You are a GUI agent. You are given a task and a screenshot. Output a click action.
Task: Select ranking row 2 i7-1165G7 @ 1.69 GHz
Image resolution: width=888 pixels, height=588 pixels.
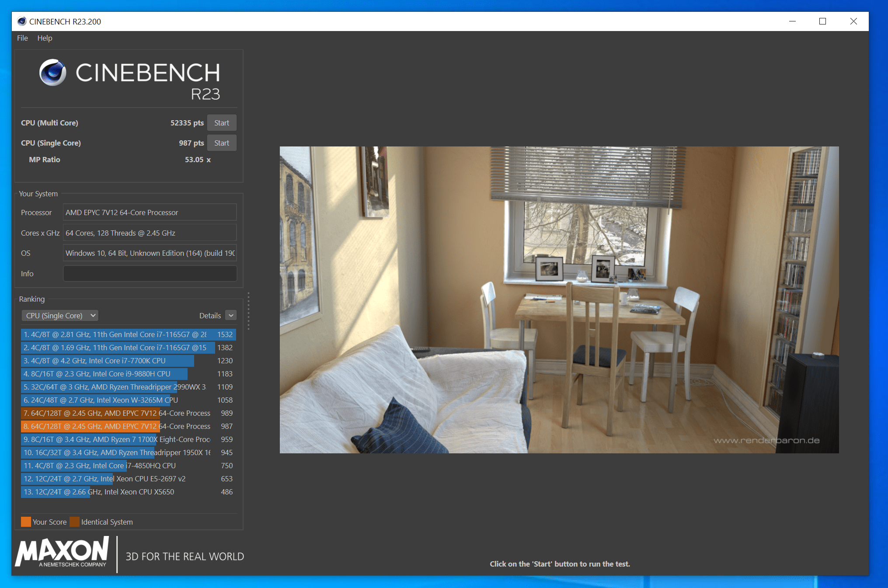coord(129,348)
